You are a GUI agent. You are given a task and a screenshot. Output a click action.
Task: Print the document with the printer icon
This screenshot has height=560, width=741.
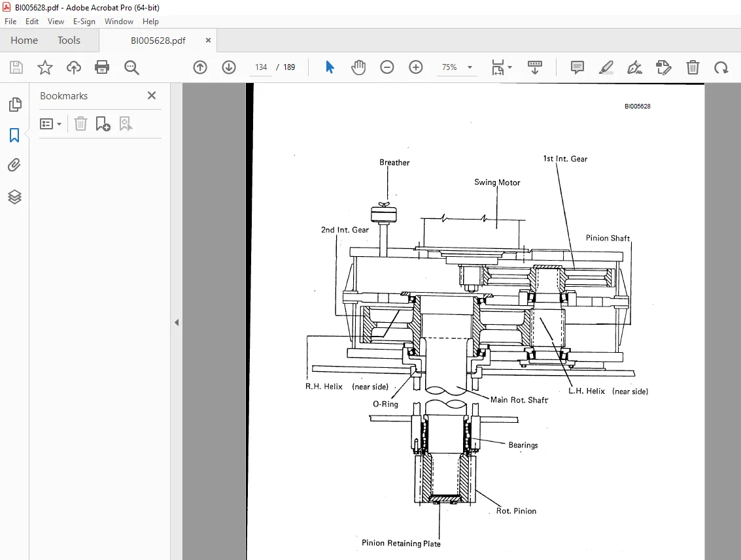tap(102, 67)
